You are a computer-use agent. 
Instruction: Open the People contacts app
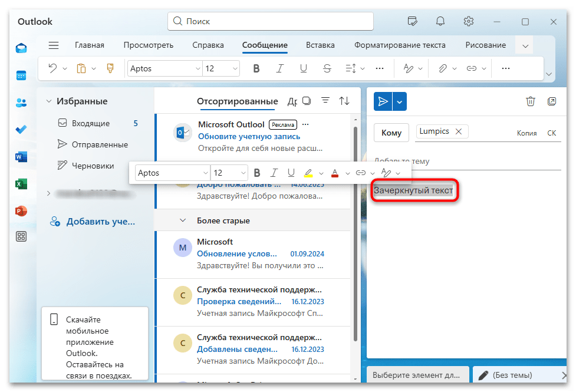pyautogui.click(x=21, y=103)
